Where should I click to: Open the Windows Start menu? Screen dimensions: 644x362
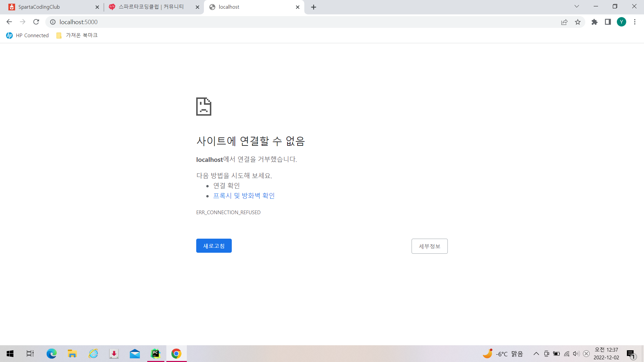click(10, 354)
